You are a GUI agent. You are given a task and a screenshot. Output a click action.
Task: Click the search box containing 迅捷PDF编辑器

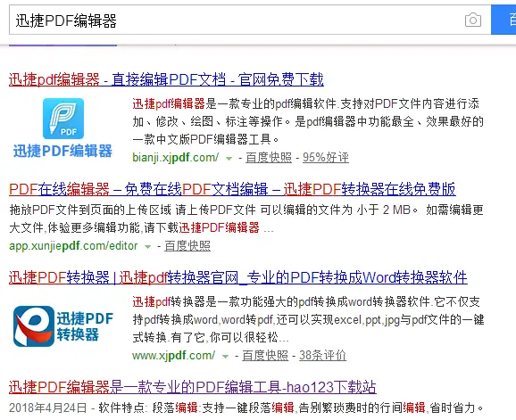(x=250, y=20)
